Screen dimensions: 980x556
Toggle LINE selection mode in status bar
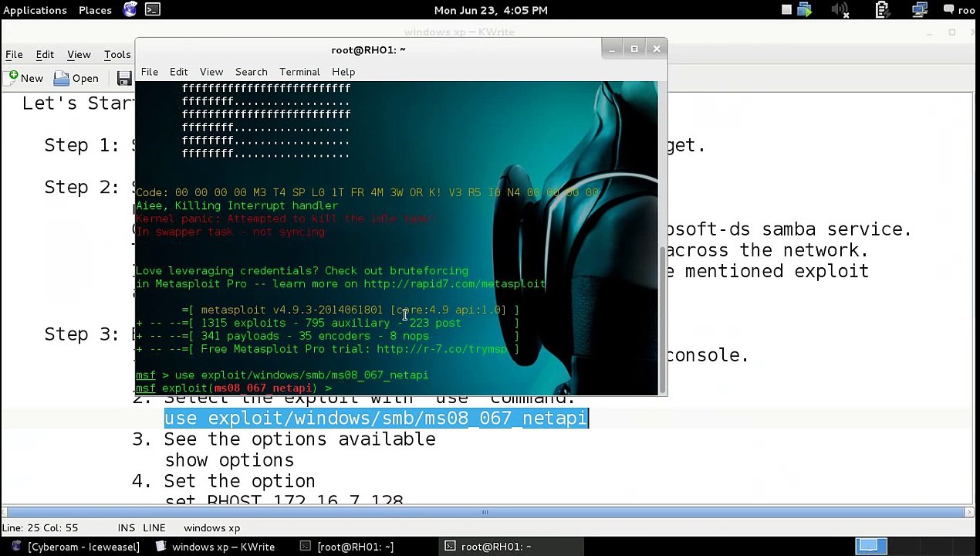[154, 528]
